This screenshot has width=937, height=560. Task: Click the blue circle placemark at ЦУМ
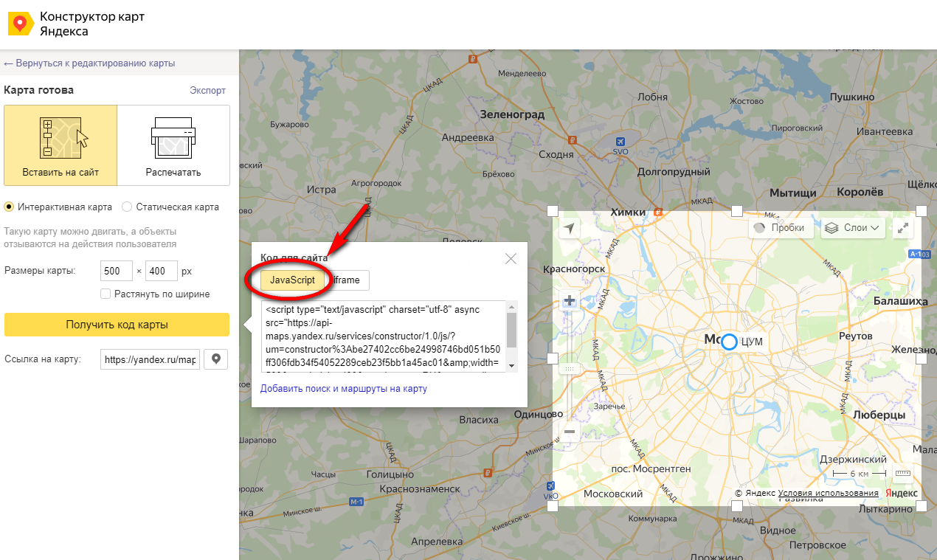pyautogui.click(x=729, y=342)
